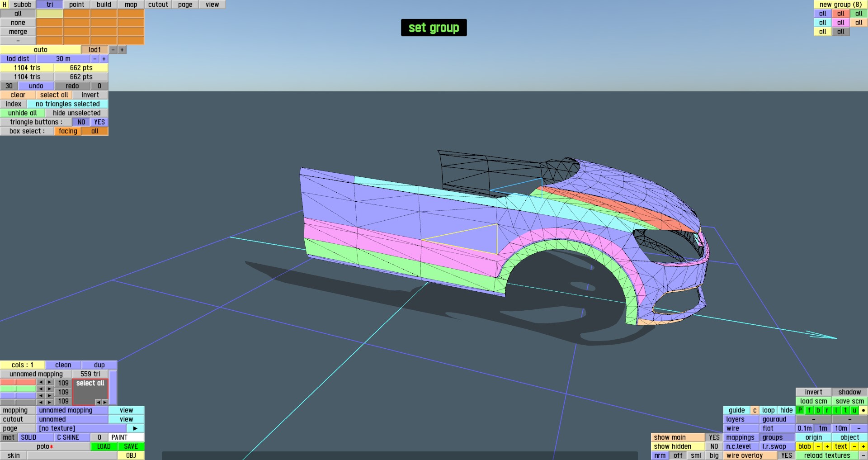868x460 pixels.
Task: Set triangle buttons to NO
Action: [81, 122]
